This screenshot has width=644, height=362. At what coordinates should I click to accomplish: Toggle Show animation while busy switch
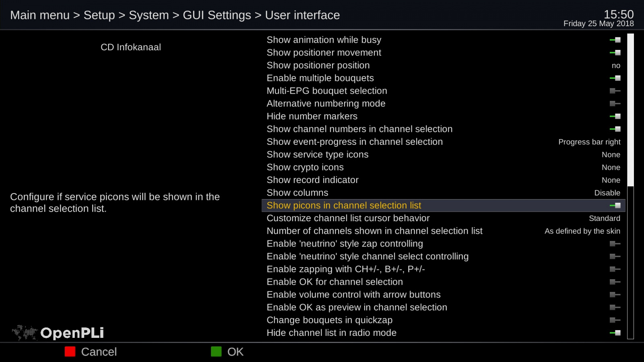tap(615, 40)
